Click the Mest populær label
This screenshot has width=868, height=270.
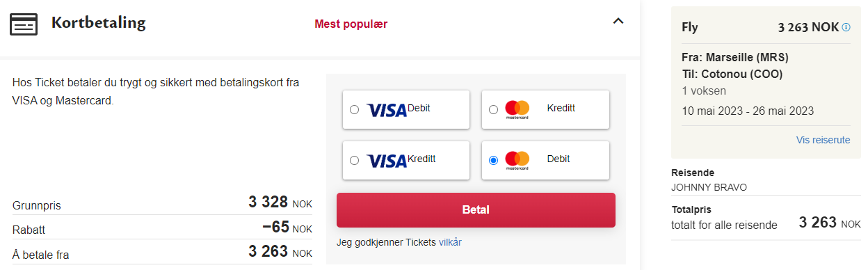(351, 24)
